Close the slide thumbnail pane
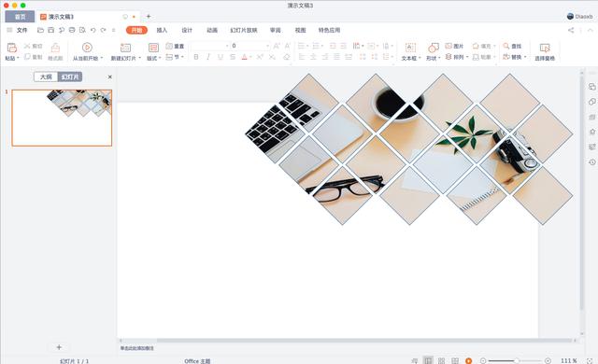The height and width of the screenshot is (364, 598). click(x=110, y=77)
